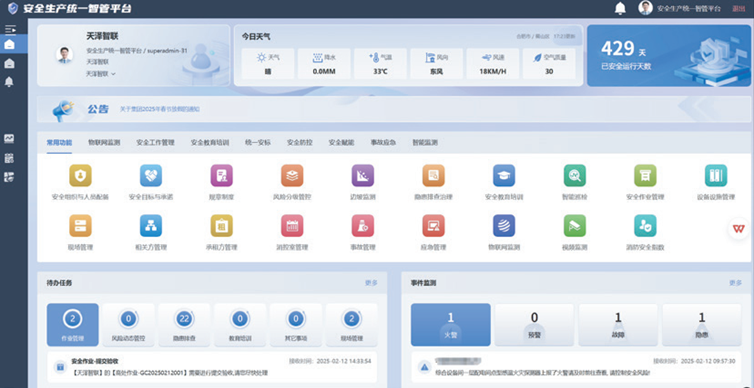Viewport: 754px width, 388px height.
Task: Switch to the 事故应急 tab
Action: [x=383, y=143]
